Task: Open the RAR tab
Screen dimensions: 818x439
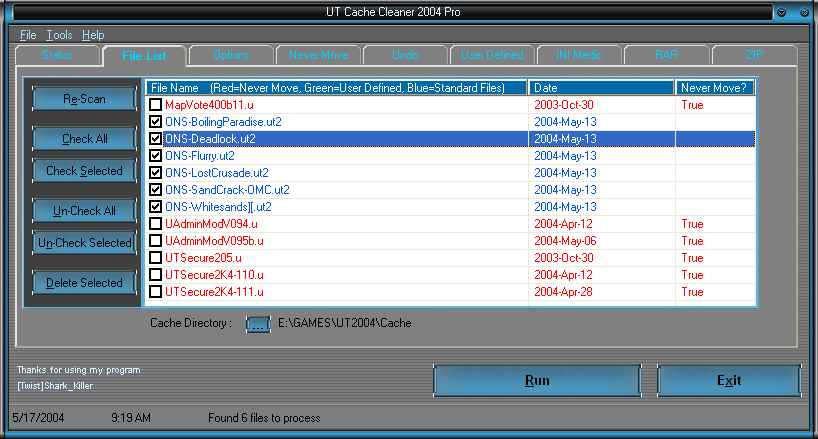Action: (667, 55)
